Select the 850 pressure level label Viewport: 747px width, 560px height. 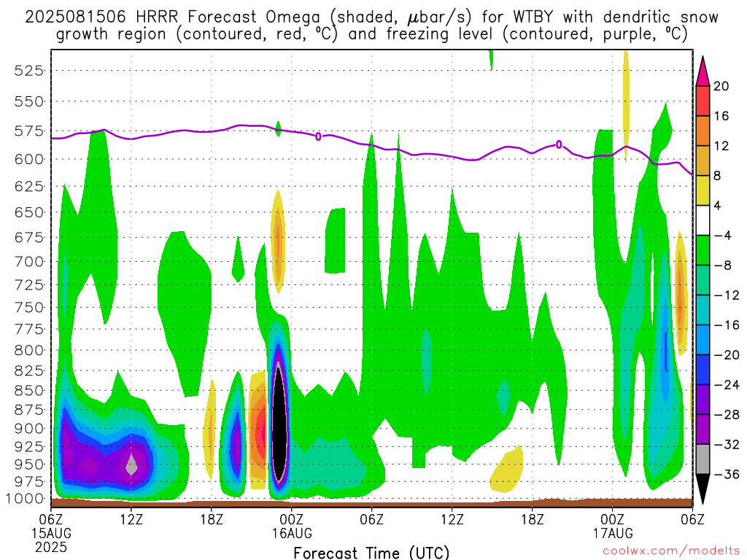(29, 391)
